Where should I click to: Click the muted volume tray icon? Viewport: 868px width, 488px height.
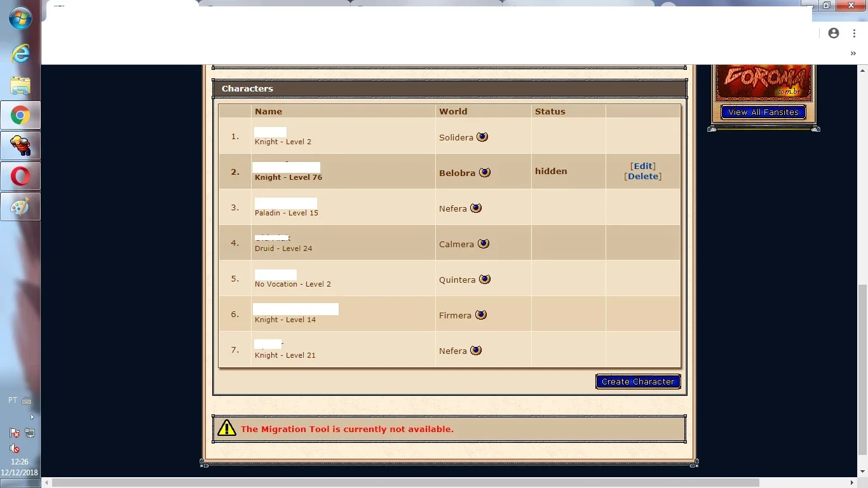(15, 448)
